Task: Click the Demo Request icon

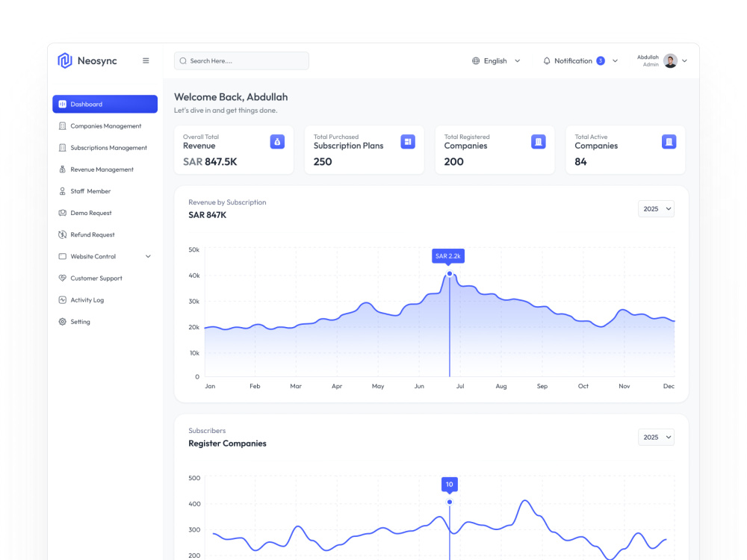Action: pos(63,213)
